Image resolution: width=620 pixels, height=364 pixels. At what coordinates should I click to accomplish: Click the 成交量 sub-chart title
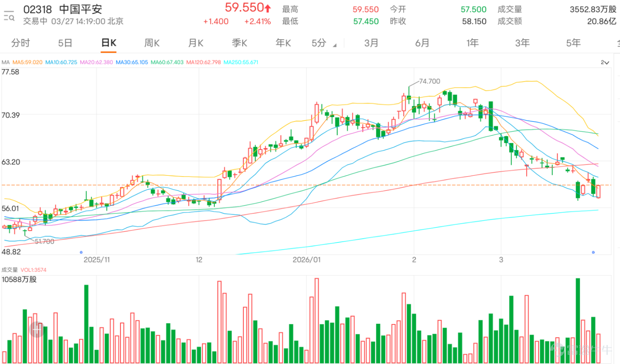tap(10, 270)
